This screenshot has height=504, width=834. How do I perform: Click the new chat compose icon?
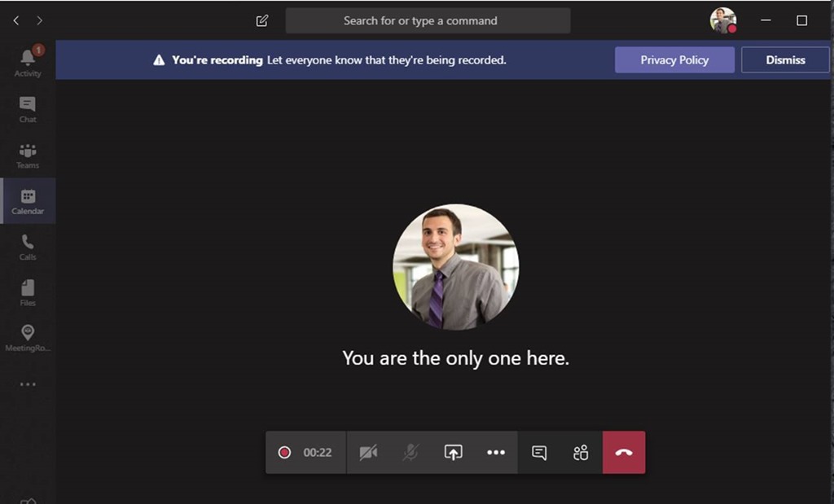point(261,20)
